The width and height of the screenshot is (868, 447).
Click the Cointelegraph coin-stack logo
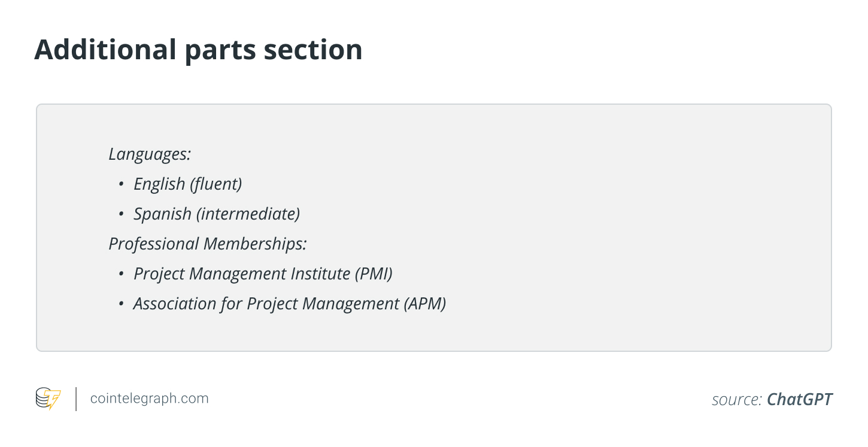[48, 399]
